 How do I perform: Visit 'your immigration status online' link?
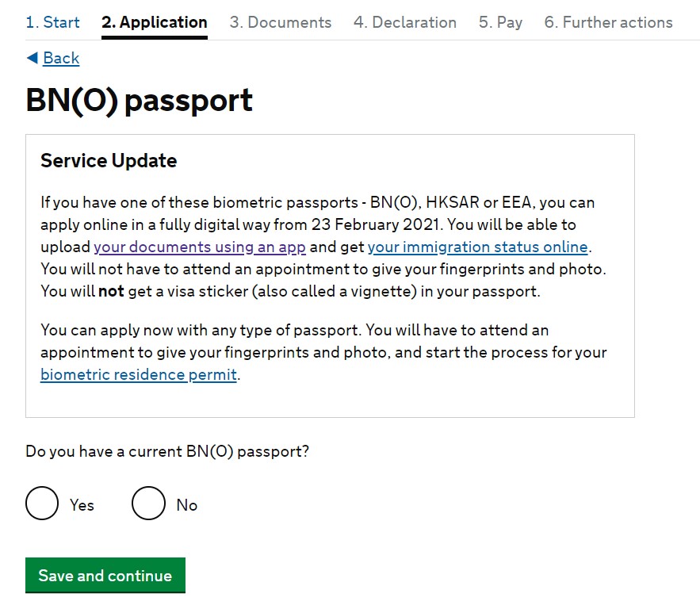coord(478,247)
